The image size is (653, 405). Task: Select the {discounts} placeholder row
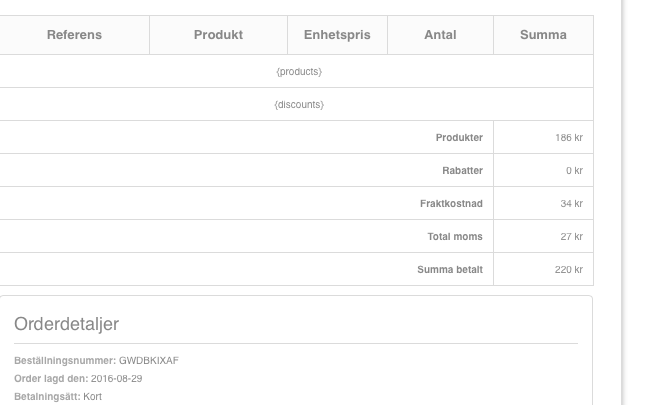coord(298,105)
